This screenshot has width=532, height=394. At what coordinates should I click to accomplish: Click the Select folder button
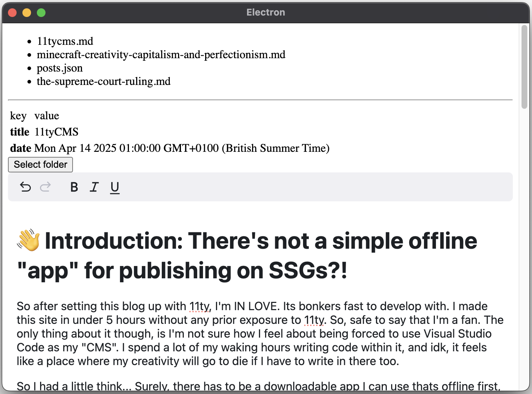[40, 164]
